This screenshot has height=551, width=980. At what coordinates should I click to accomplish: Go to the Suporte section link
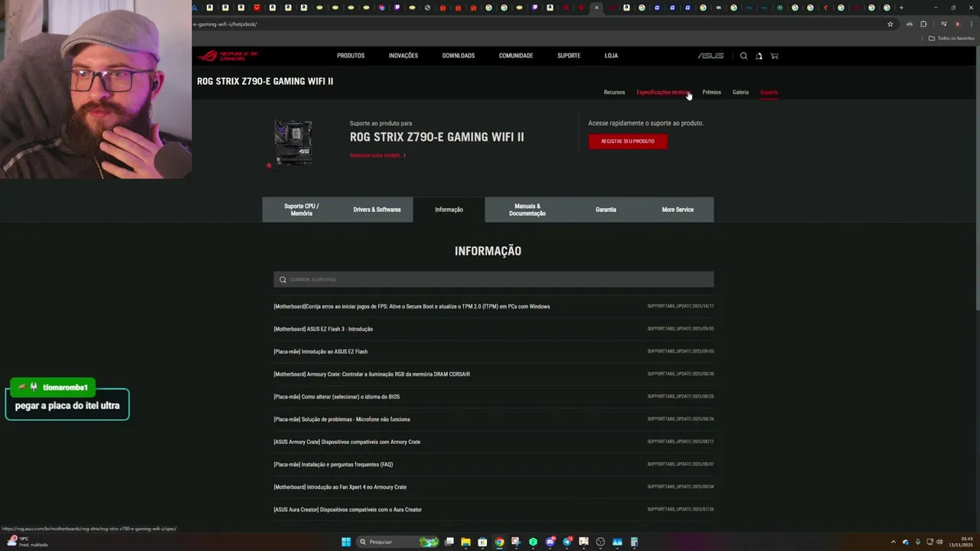769,93
